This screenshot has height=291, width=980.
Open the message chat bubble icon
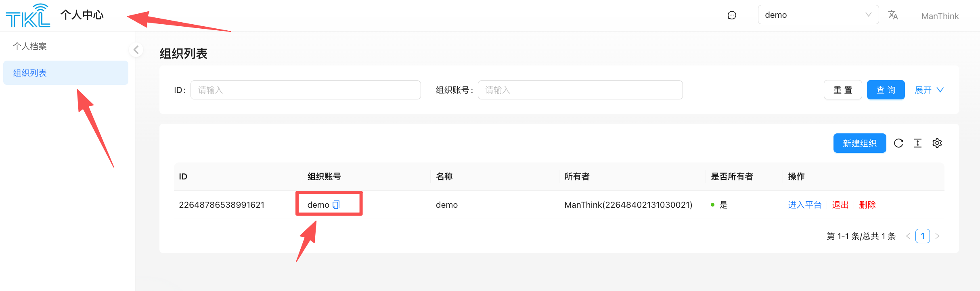pyautogui.click(x=732, y=15)
